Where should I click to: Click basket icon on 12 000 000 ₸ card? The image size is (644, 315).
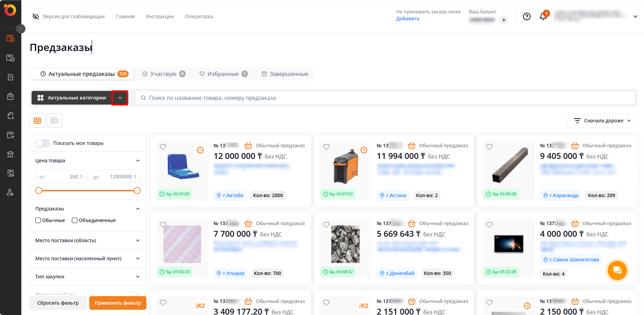click(x=248, y=146)
